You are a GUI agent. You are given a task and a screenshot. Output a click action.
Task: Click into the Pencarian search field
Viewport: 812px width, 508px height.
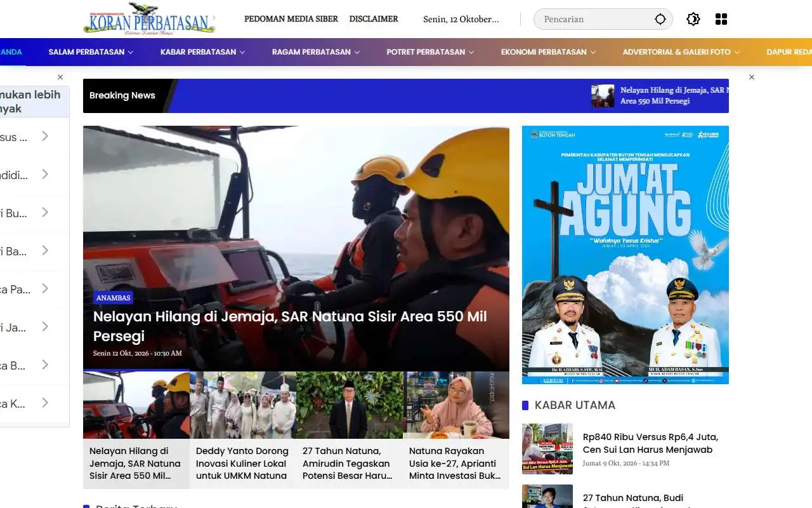coord(603,19)
